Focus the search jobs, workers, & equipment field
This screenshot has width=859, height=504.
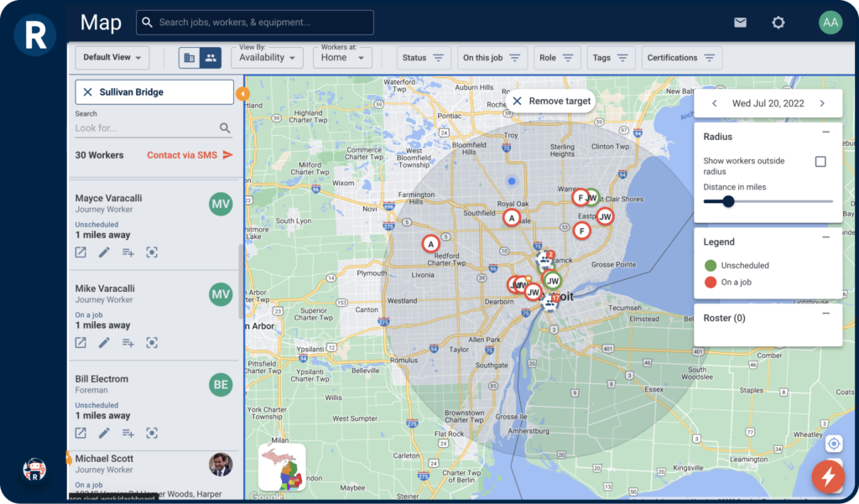(x=255, y=23)
